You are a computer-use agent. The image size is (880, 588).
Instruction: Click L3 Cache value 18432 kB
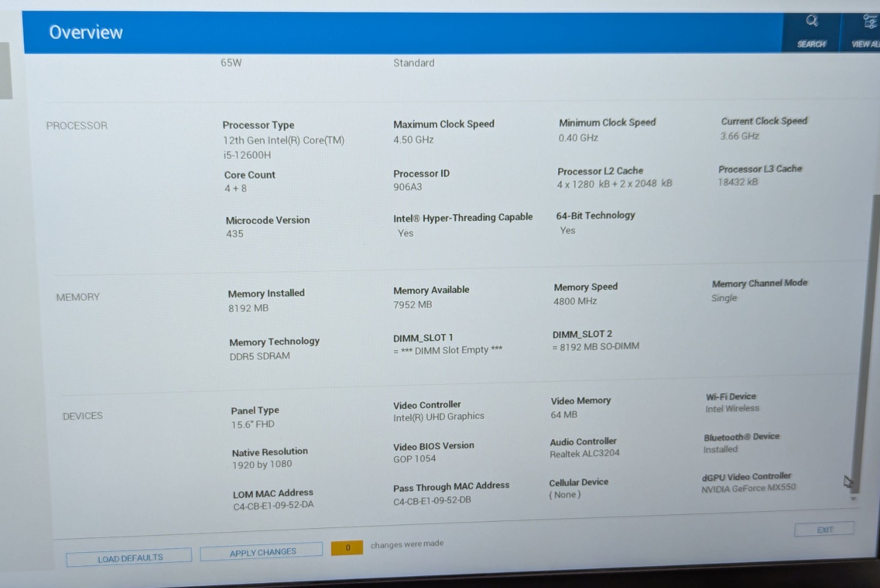pos(738,182)
